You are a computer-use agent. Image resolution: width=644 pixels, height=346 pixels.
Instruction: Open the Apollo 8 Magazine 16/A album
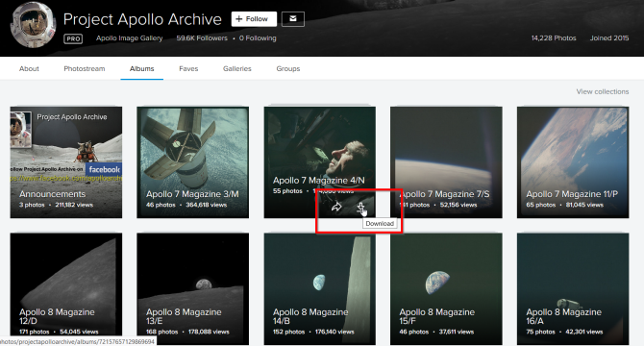pyautogui.click(x=573, y=288)
